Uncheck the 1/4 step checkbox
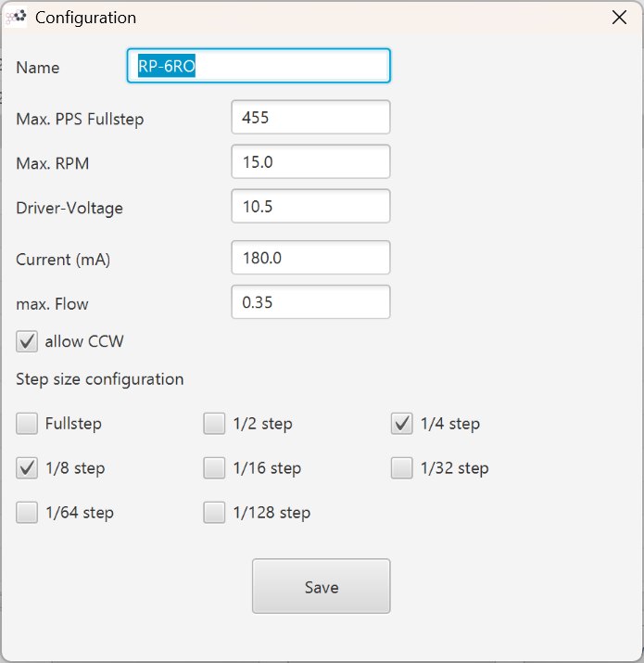Image resolution: width=644 pixels, height=663 pixels. pyautogui.click(x=401, y=424)
